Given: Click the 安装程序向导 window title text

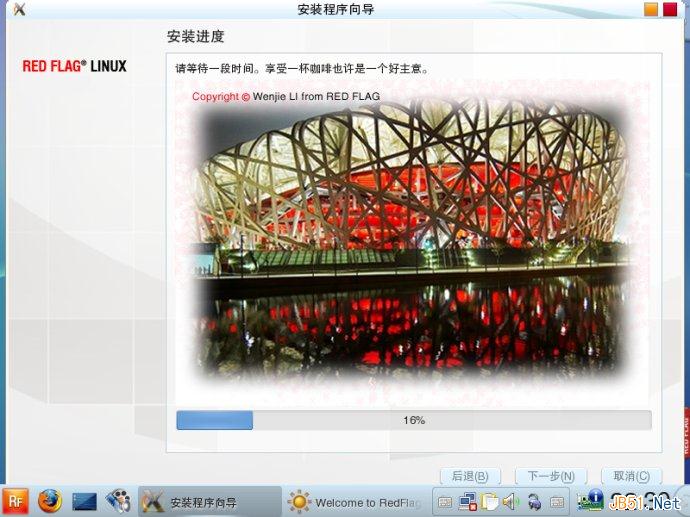Looking at the screenshot, I should tap(336, 9).
